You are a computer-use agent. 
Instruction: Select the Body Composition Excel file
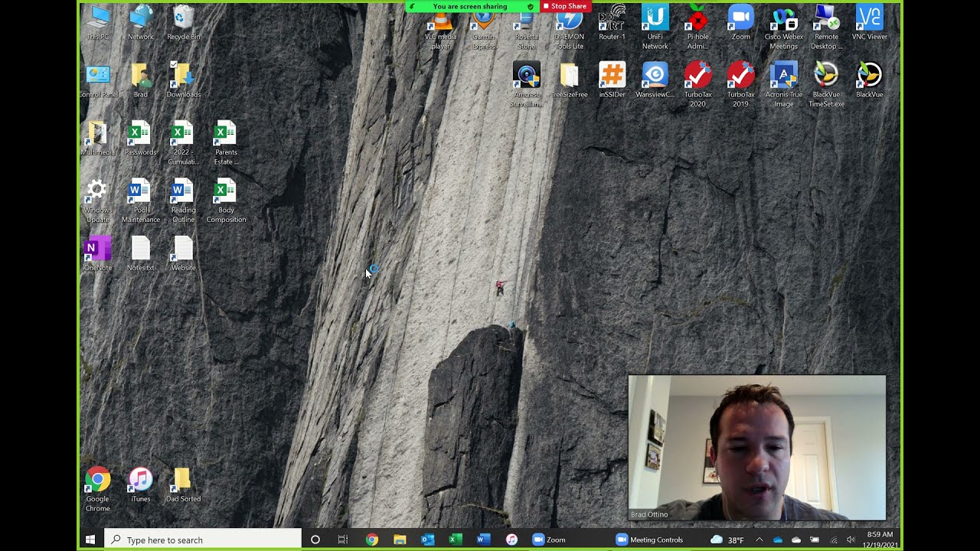(x=226, y=201)
